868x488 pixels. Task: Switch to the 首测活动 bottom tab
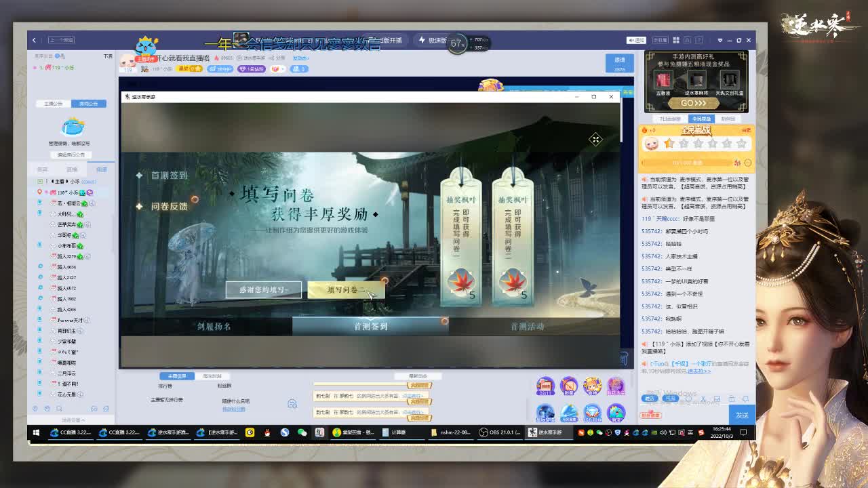(527, 326)
